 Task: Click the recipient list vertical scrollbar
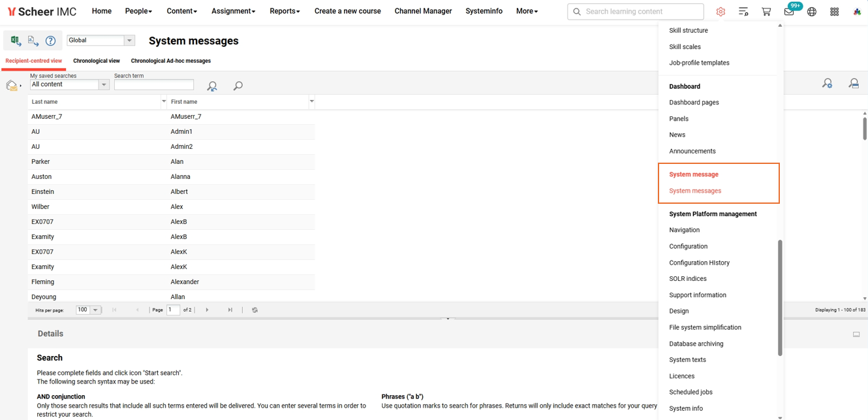click(865, 128)
